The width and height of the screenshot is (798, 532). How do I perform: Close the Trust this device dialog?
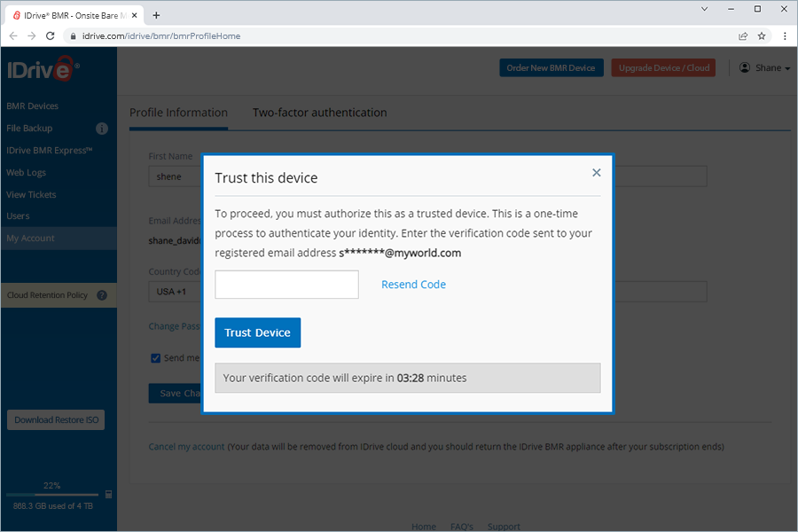(597, 173)
